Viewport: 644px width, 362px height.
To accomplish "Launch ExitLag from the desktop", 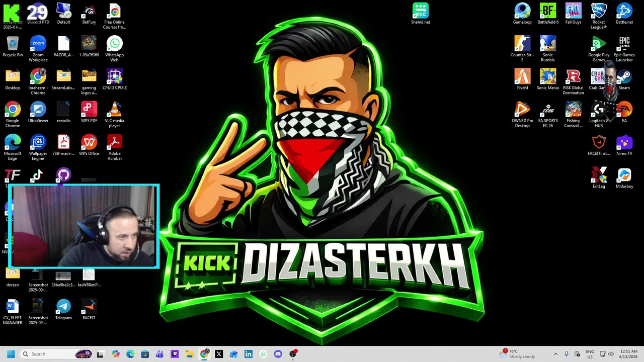I will [x=599, y=177].
